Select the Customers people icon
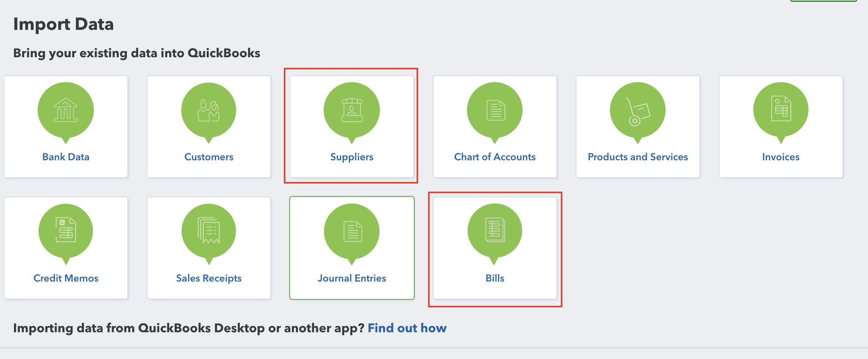Image resolution: width=868 pixels, height=359 pixels. click(209, 110)
